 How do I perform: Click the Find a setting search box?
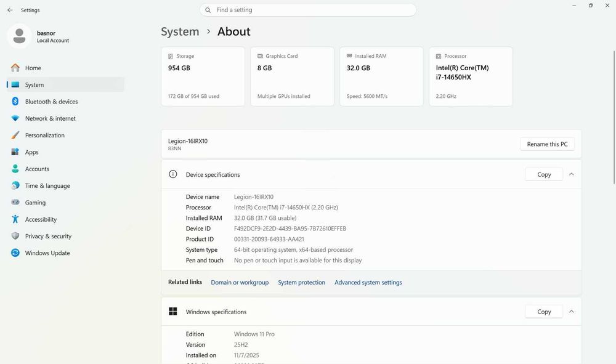click(307, 10)
